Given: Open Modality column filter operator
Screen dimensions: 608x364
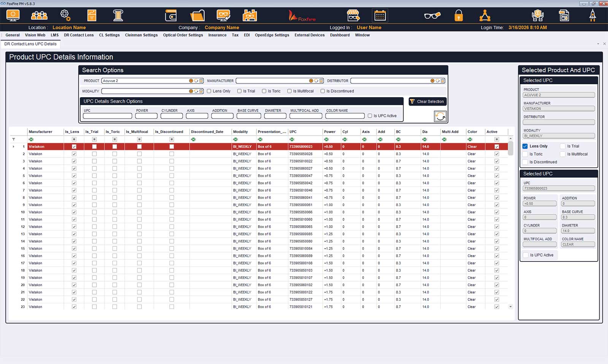Looking at the screenshot, I should (236, 139).
